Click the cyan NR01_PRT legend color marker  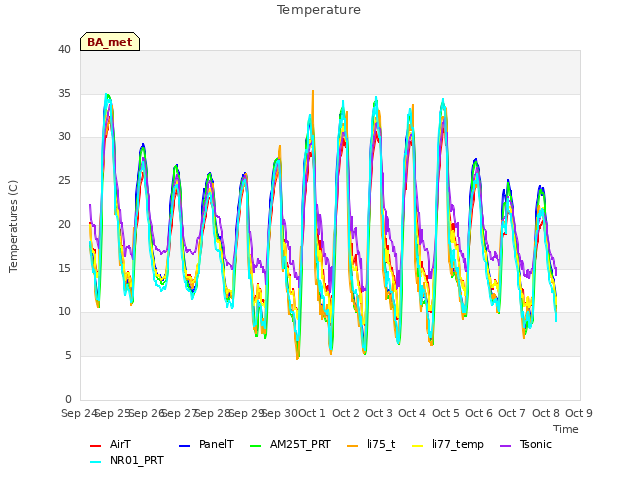pos(95,461)
